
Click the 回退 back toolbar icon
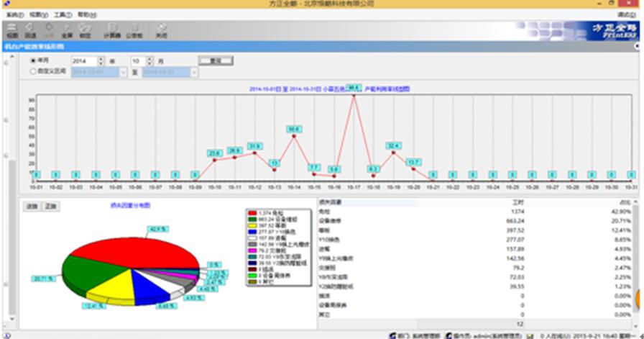pyautogui.click(x=31, y=30)
